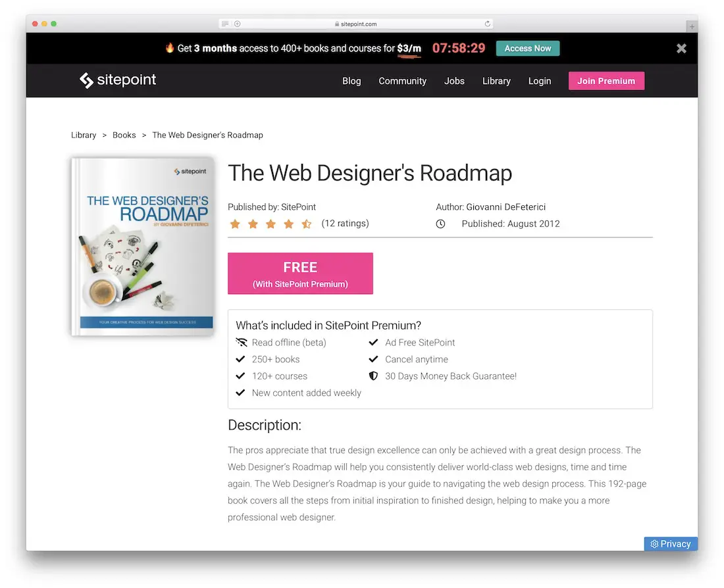Image resolution: width=724 pixels, height=588 pixels.
Task: Open the Blog nav item
Action: pos(351,81)
